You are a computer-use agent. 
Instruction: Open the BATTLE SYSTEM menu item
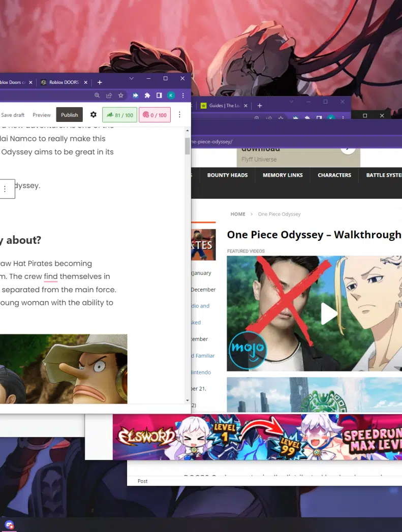click(384, 175)
